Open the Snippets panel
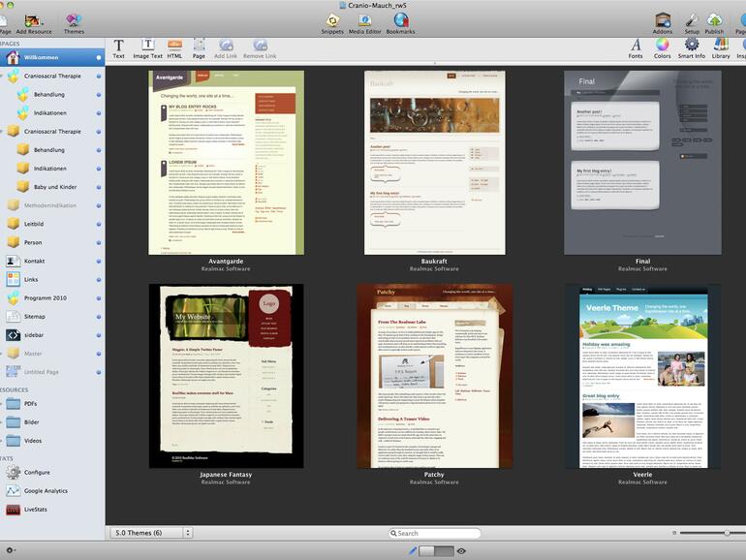This screenshot has height=560, width=746. coord(332,21)
